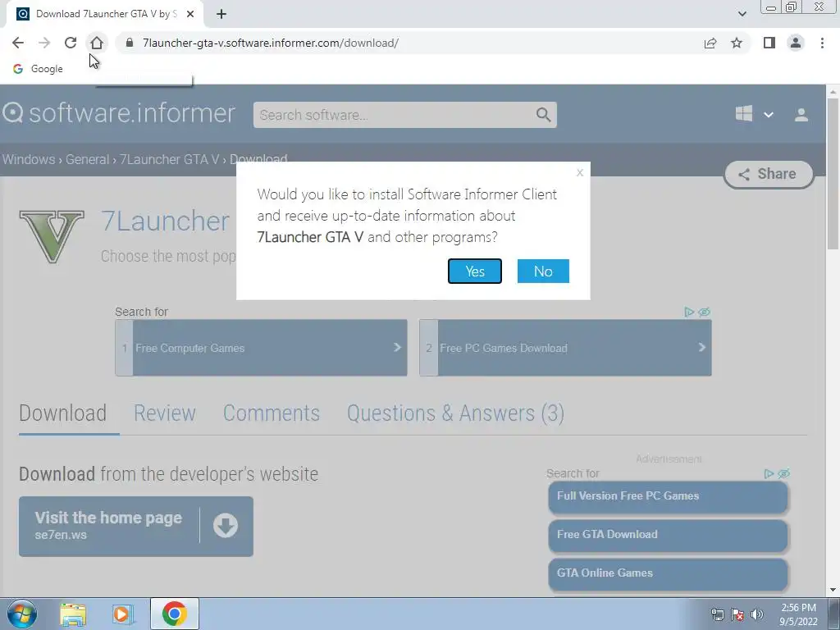Viewport: 840px width, 630px height.
Task: Reload the page with the refresh icon
Action: pyautogui.click(x=71, y=43)
